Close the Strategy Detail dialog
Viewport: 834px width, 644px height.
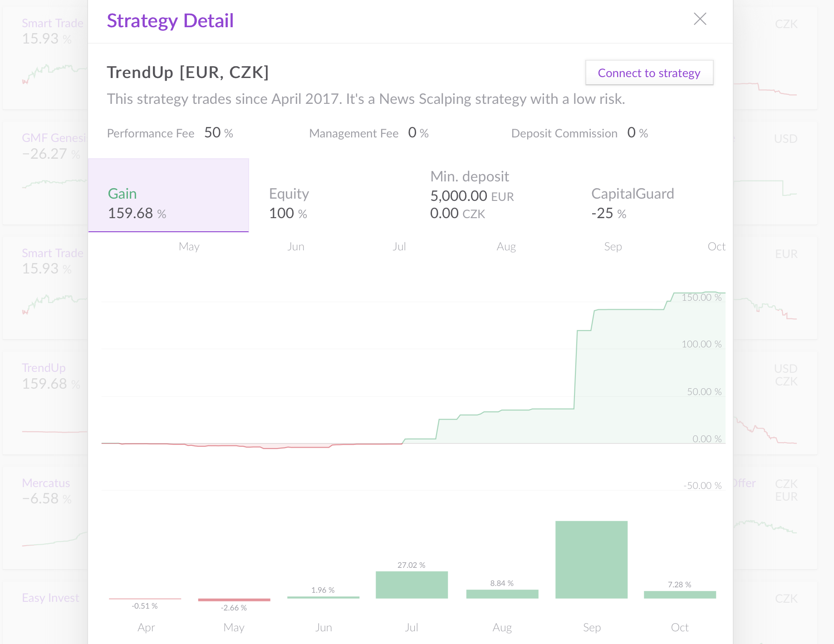[x=700, y=19]
